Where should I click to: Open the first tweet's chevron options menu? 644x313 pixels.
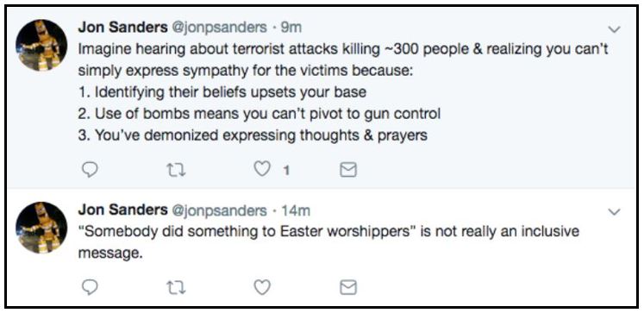point(614,29)
